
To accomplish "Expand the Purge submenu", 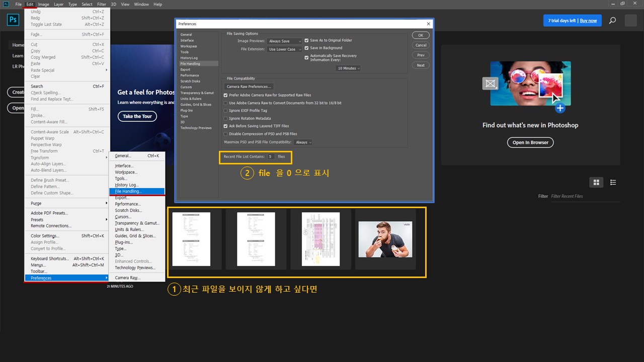I will click(x=67, y=203).
